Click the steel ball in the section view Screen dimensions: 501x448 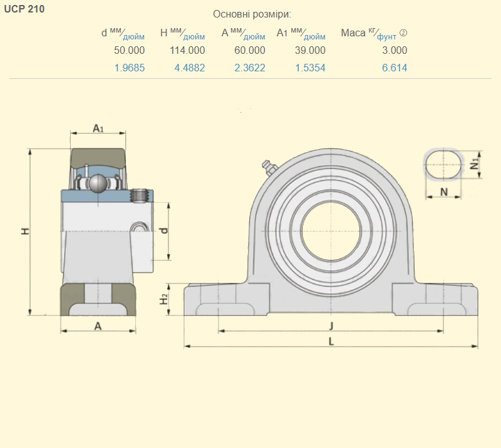tap(97, 183)
